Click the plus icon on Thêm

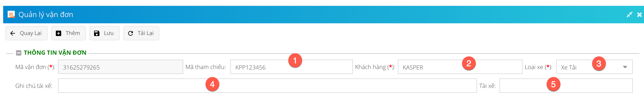click(x=59, y=33)
